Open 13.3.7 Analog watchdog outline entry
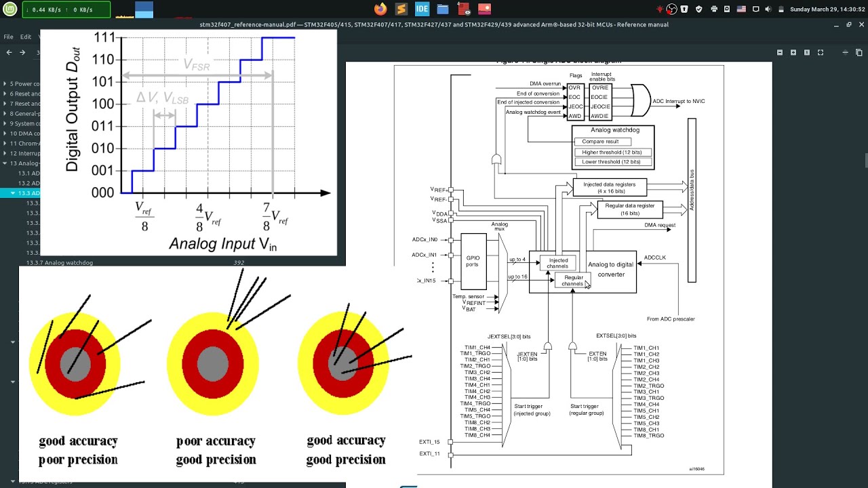 [x=60, y=263]
